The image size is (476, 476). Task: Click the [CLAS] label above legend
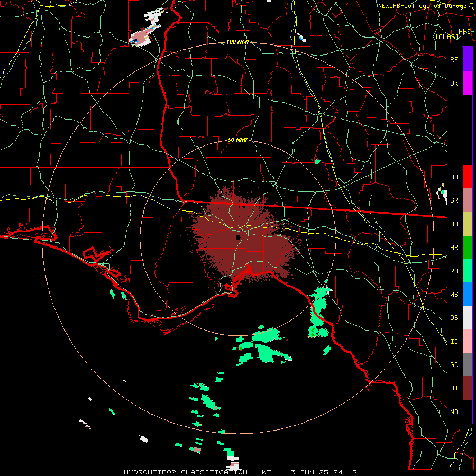(447, 36)
